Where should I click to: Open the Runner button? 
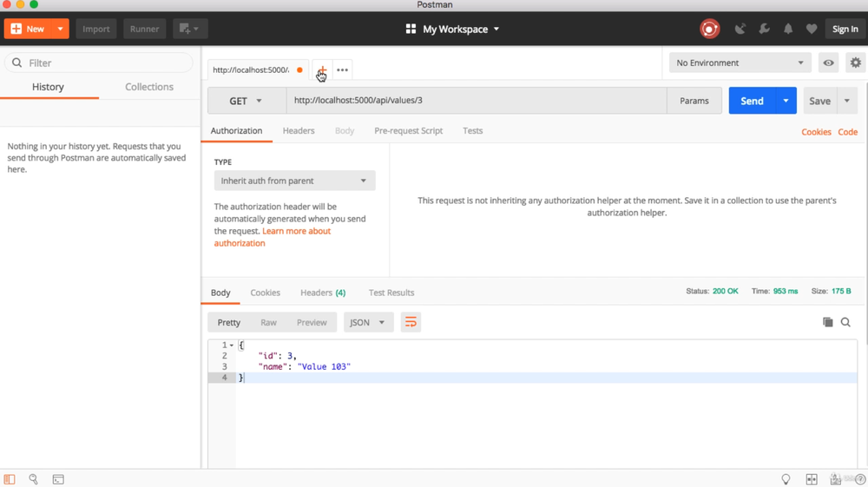(144, 29)
